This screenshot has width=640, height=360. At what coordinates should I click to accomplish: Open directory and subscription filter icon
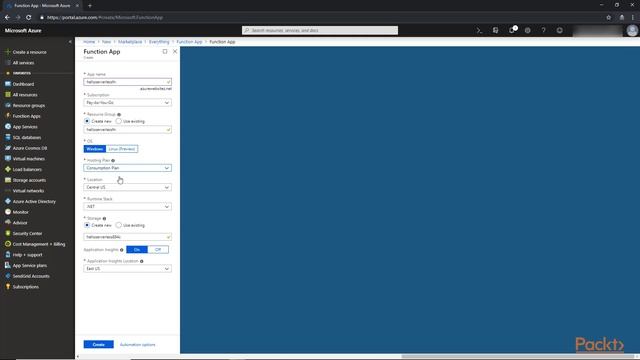pyautogui.click(x=496, y=30)
